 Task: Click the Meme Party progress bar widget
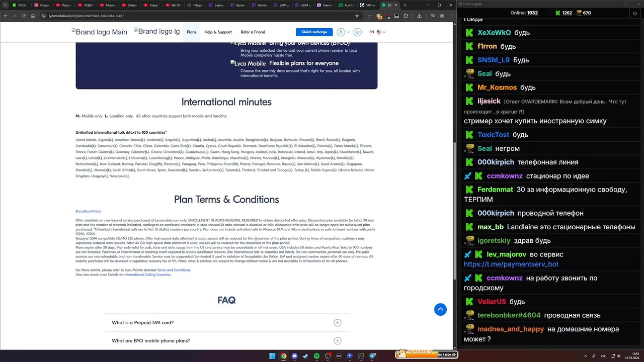click(426, 354)
